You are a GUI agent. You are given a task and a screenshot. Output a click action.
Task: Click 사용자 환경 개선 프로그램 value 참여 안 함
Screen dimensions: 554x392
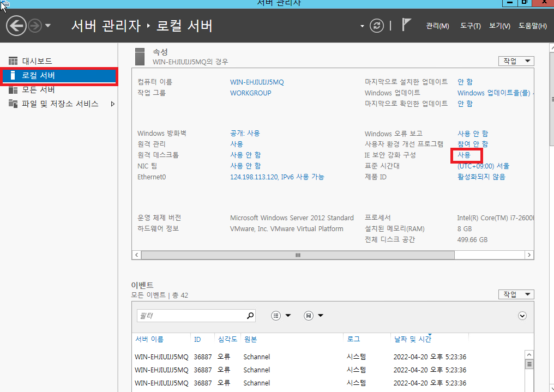(473, 144)
